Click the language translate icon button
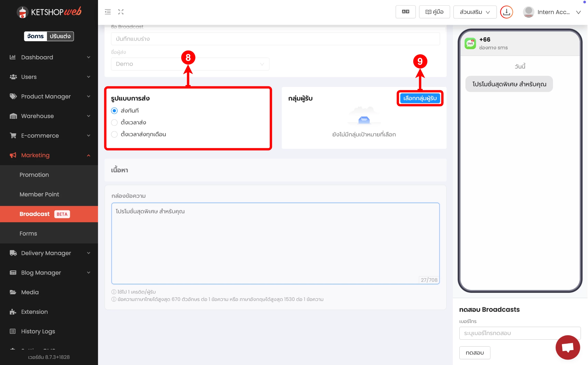 pos(405,12)
